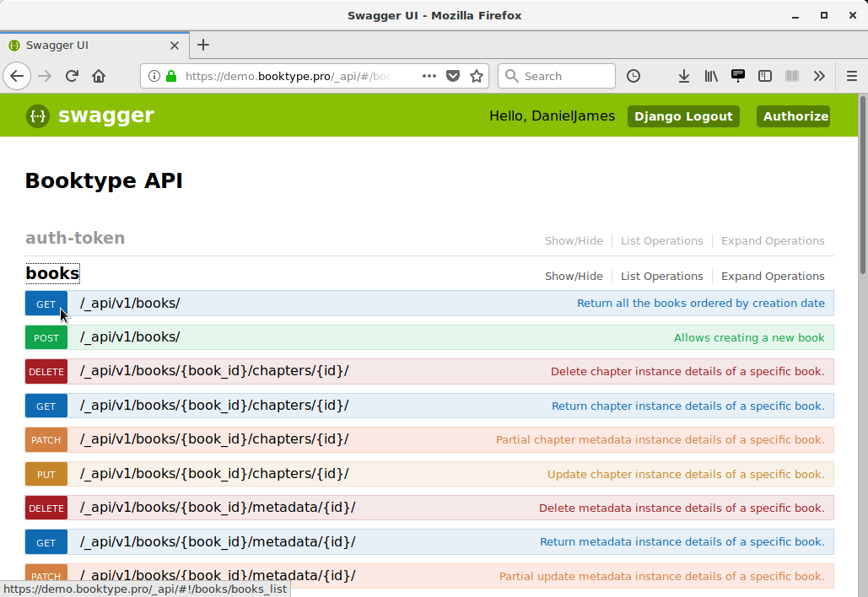
Task: List Operations for books
Action: pyautogui.click(x=661, y=276)
